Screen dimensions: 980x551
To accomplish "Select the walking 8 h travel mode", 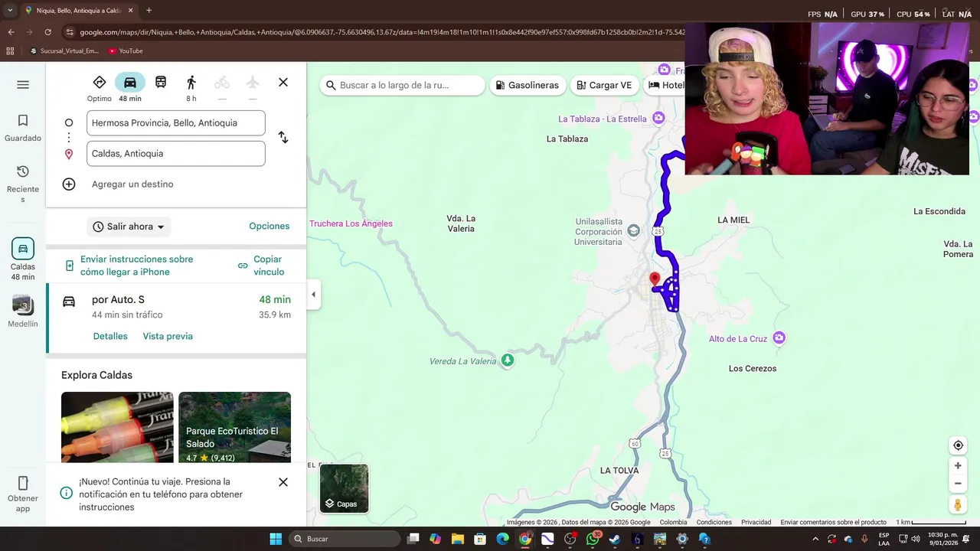I will (x=191, y=87).
